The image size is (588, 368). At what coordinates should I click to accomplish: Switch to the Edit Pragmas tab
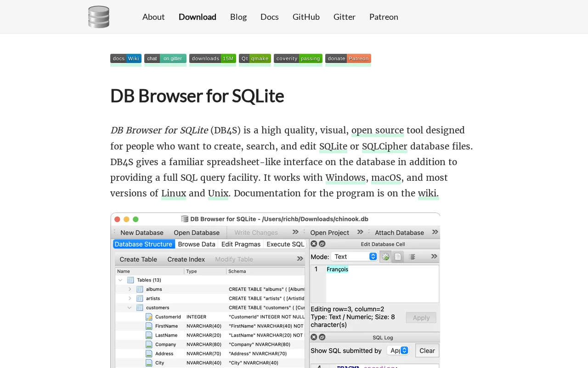(x=241, y=244)
